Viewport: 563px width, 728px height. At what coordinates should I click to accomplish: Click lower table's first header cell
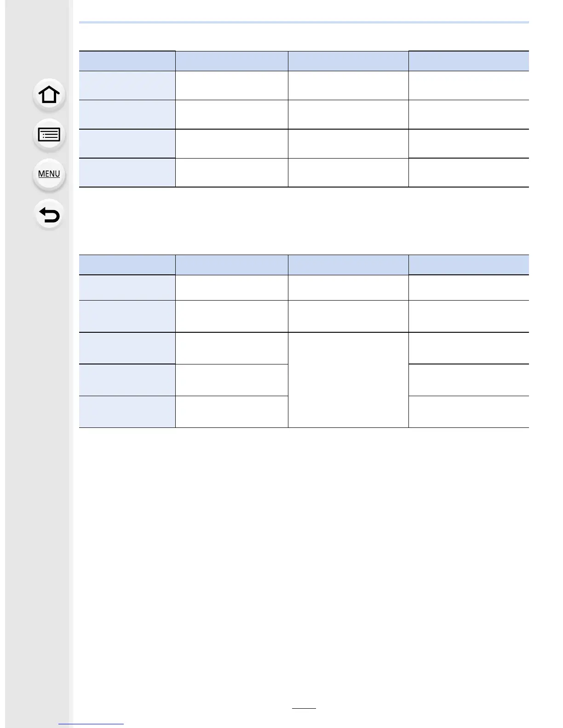point(127,265)
